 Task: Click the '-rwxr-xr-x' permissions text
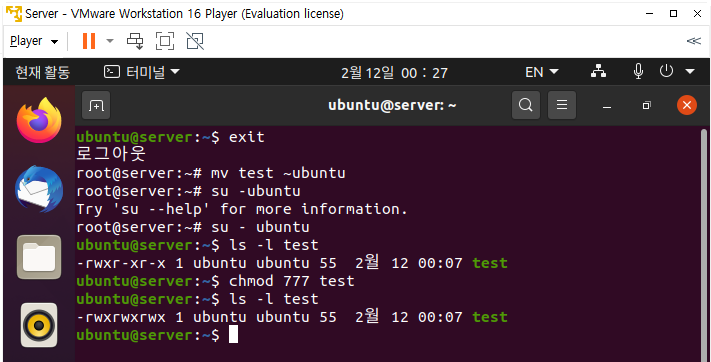[121, 263]
